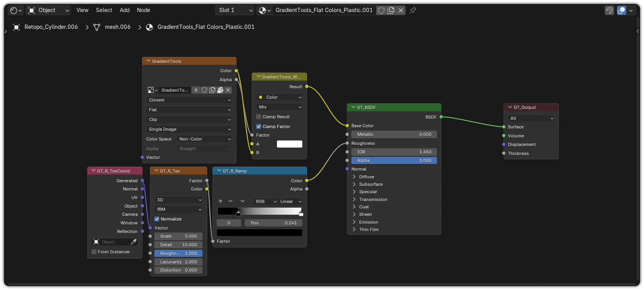
Task: Open the image browse icon in GradientTools node
Action: pyautogui.click(x=153, y=90)
